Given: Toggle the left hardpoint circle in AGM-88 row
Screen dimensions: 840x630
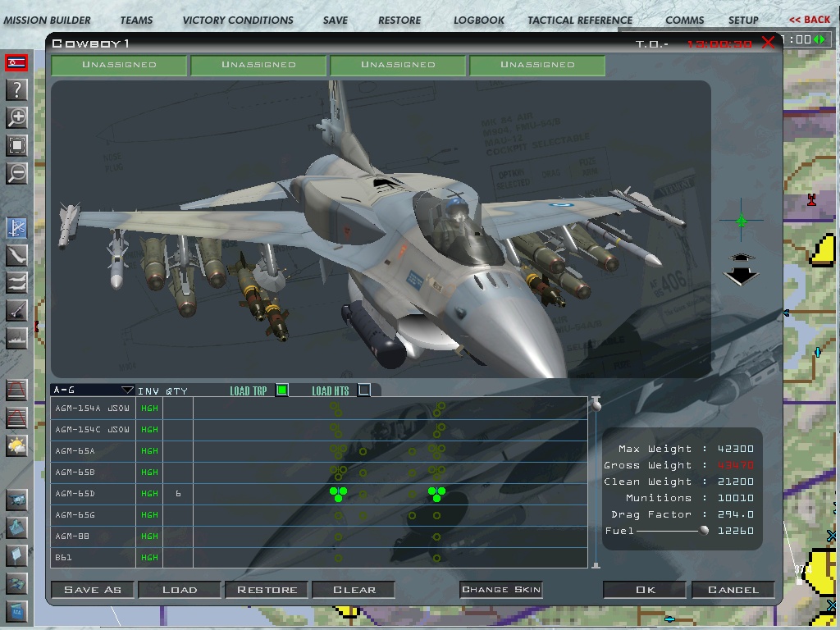Looking at the screenshot, I should tap(338, 536).
